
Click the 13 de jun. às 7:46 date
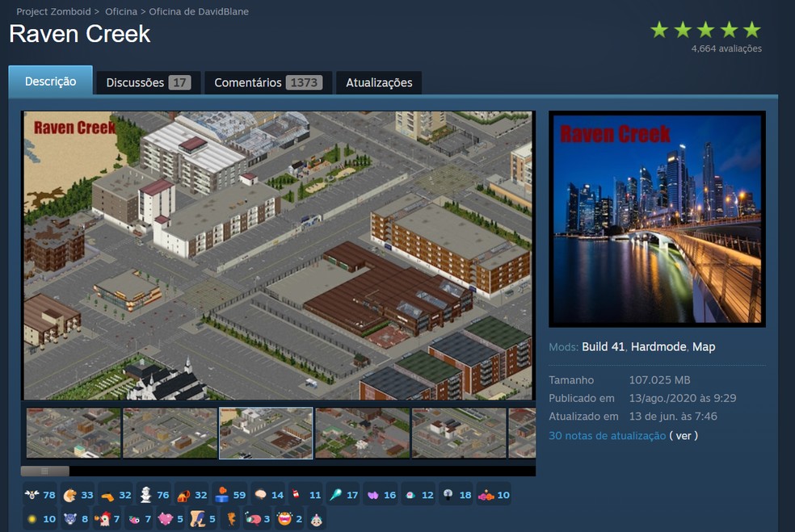click(x=673, y=417)
